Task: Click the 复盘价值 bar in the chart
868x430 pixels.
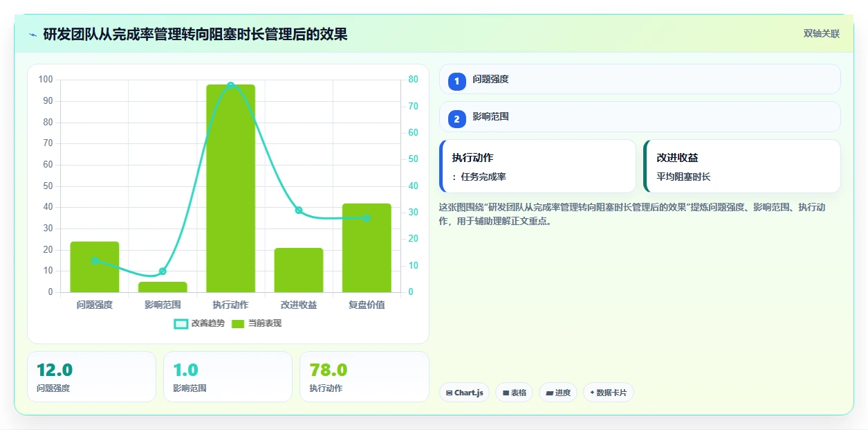Action: pyautogui.click(x=367, y=248)
